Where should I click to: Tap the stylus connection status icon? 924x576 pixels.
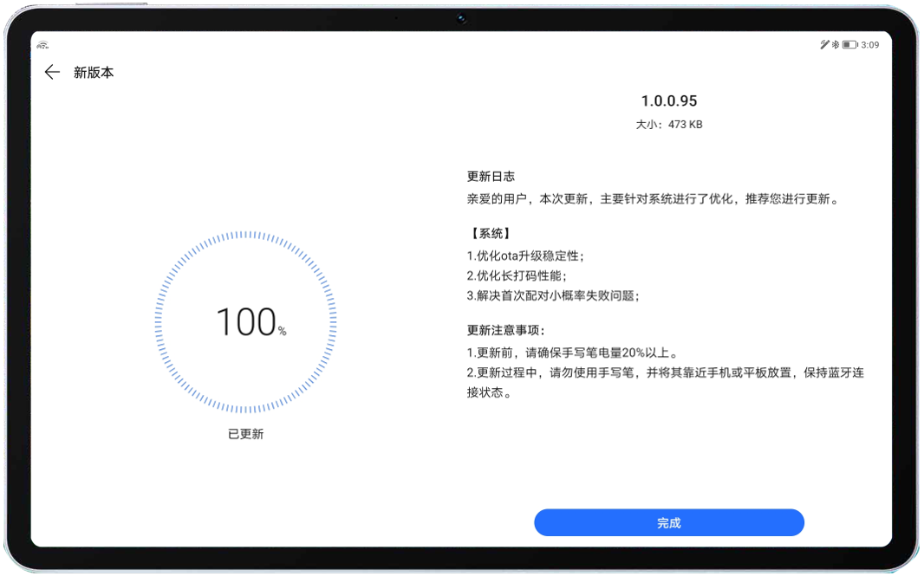point(824,44)
